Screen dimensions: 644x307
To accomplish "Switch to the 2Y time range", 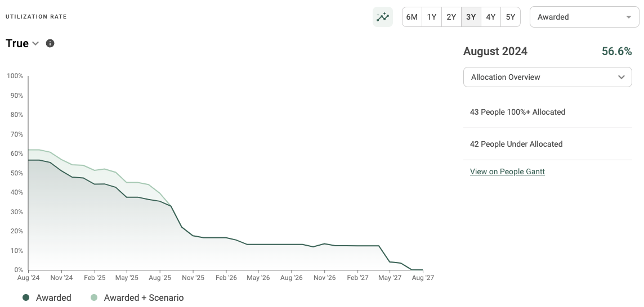I will pyautogui.click(x=451, y=17).
